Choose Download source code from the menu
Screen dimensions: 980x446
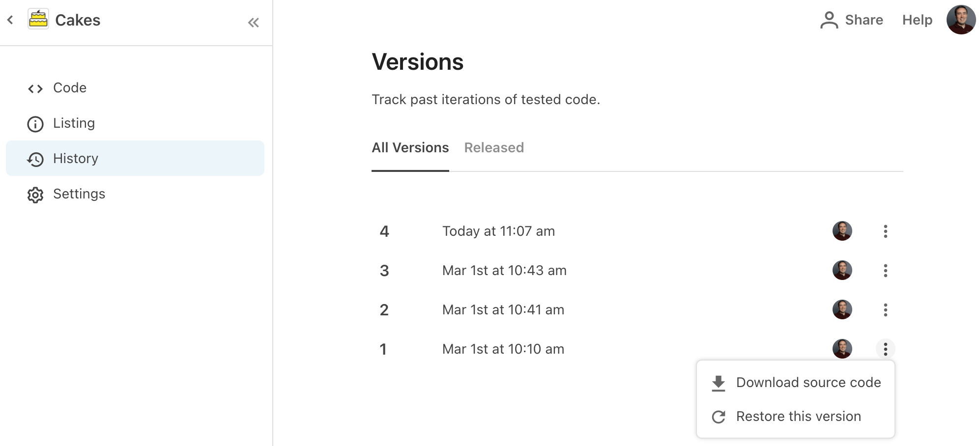(x=808, y=382)
